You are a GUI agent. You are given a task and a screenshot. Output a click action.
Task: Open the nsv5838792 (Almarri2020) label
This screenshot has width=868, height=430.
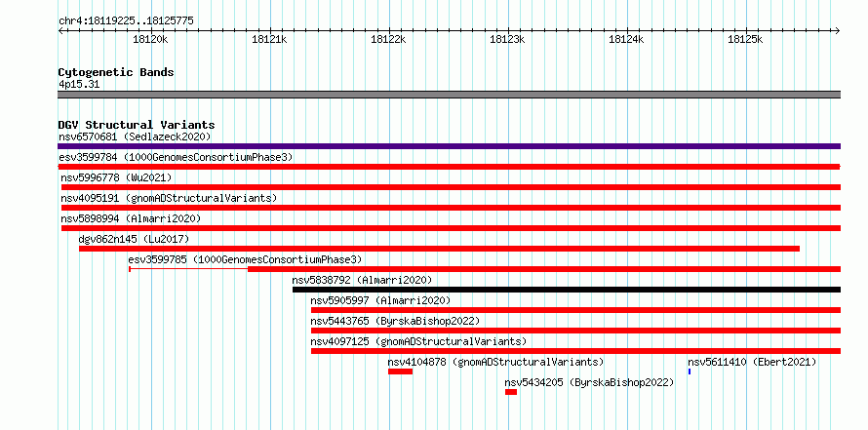(x=362, y=280)
